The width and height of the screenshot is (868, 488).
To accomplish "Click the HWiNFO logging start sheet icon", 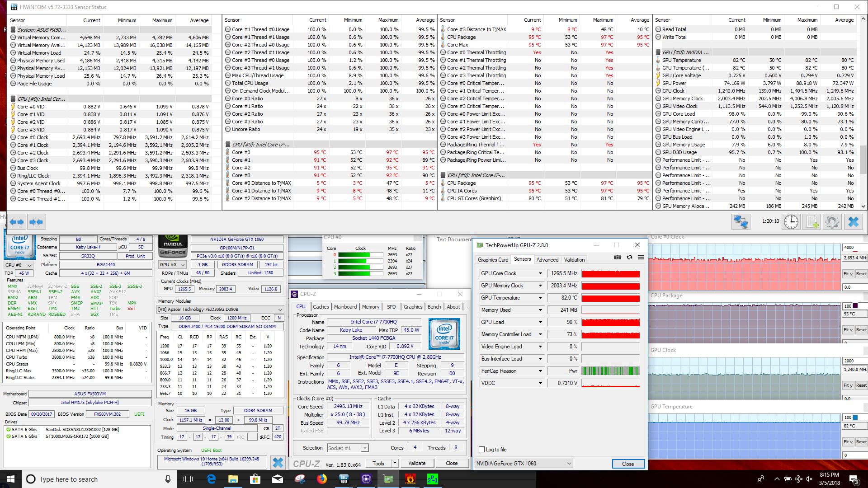I will [x=811, y=221].
